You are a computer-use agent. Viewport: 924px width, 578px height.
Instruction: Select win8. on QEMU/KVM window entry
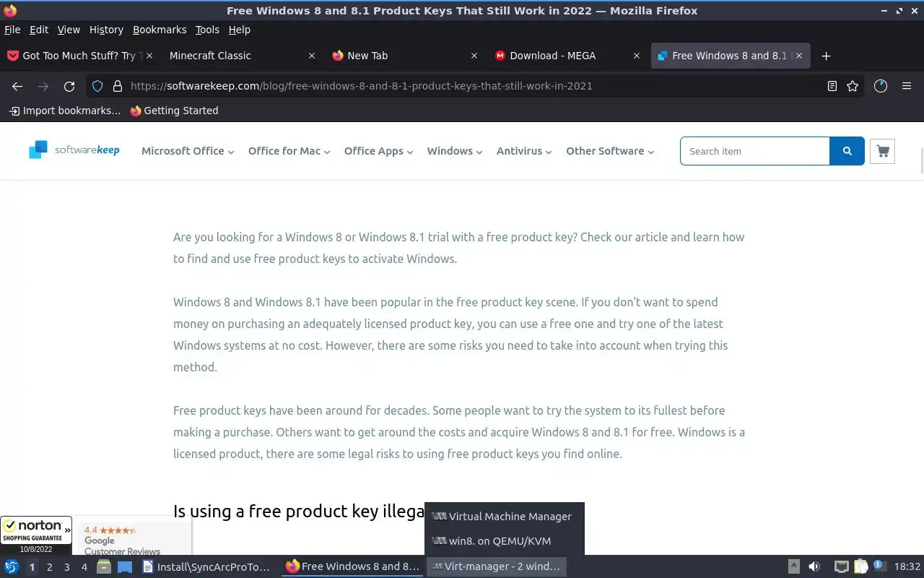pos(504,541)
